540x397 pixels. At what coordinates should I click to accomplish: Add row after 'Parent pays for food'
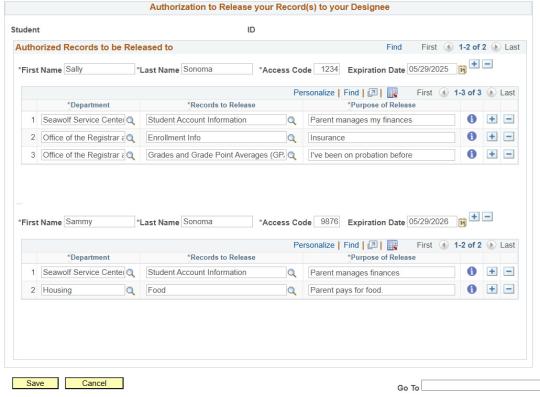point(492,289)
